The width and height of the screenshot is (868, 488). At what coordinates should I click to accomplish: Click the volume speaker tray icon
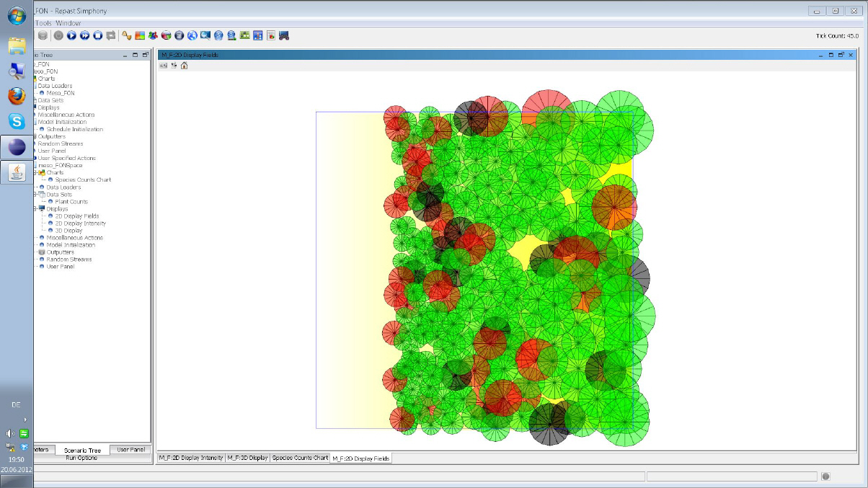click(x=10, y=433)
